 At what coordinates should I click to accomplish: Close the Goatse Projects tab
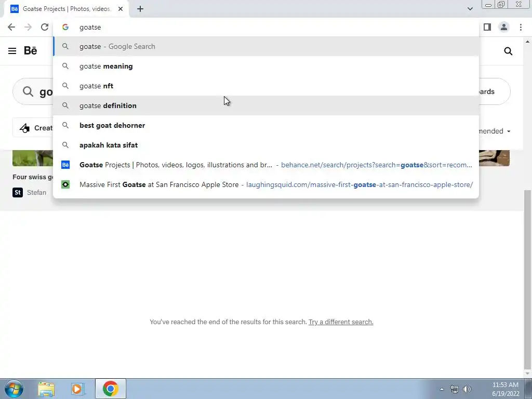pyautogui.click(x=121, y=9)
